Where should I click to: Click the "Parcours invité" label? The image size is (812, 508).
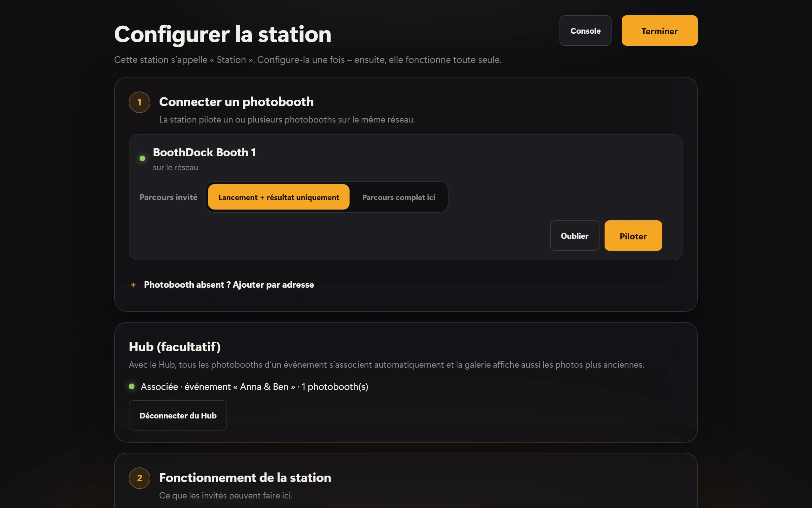pos(168,197)
